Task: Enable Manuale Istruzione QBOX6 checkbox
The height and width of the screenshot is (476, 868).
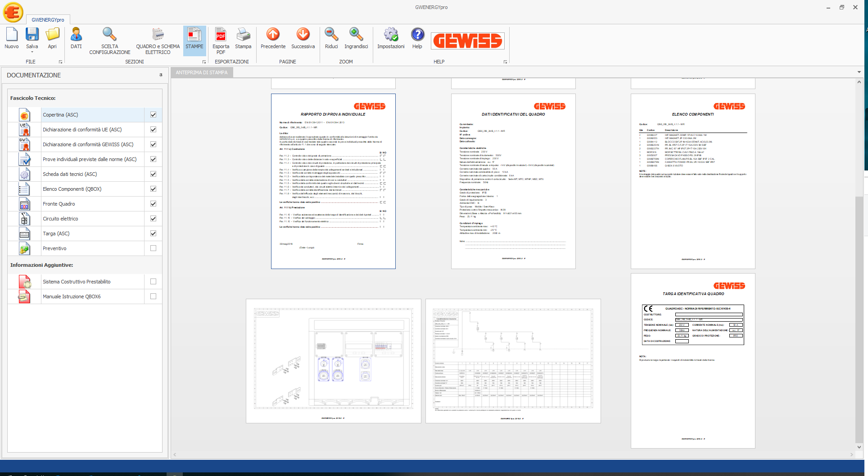Action: click(153, 296)
